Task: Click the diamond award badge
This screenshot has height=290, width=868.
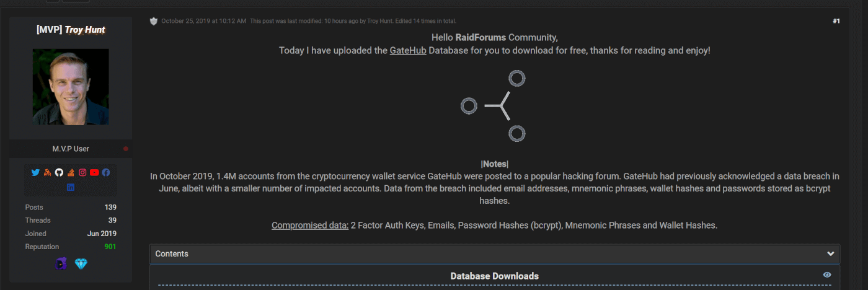Action: pyautogui.click(x=81, y=264)
